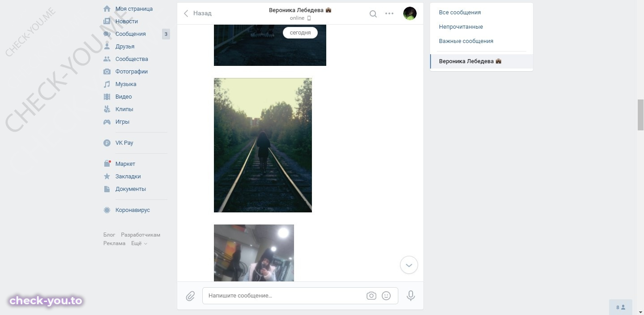The image size is (644, 315).
Task: Search within the conversation using magnifier icon
Action: 373,13
